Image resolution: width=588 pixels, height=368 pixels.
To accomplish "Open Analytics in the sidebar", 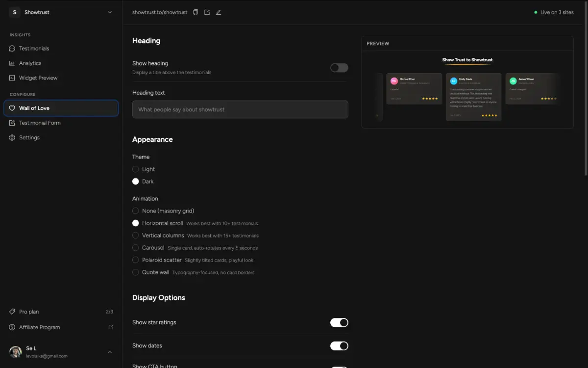I will pyautogui.click(x=61, y=63).
